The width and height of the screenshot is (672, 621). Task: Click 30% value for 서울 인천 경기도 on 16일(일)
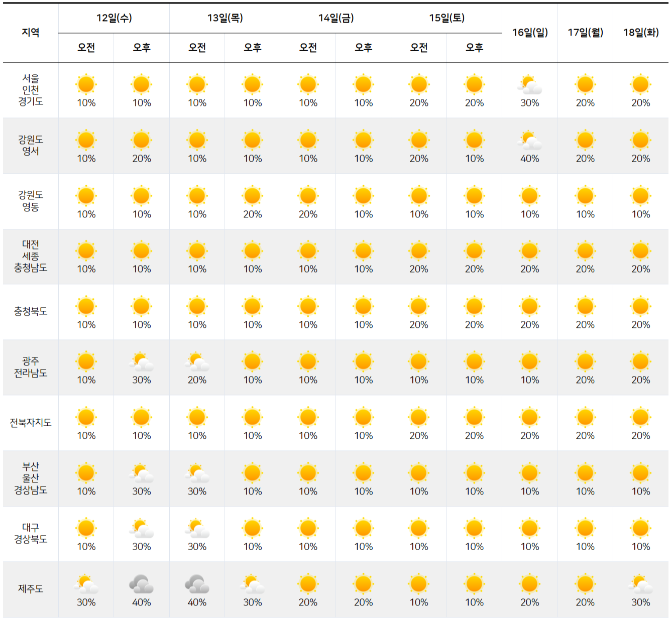click(x=529, y=103)
